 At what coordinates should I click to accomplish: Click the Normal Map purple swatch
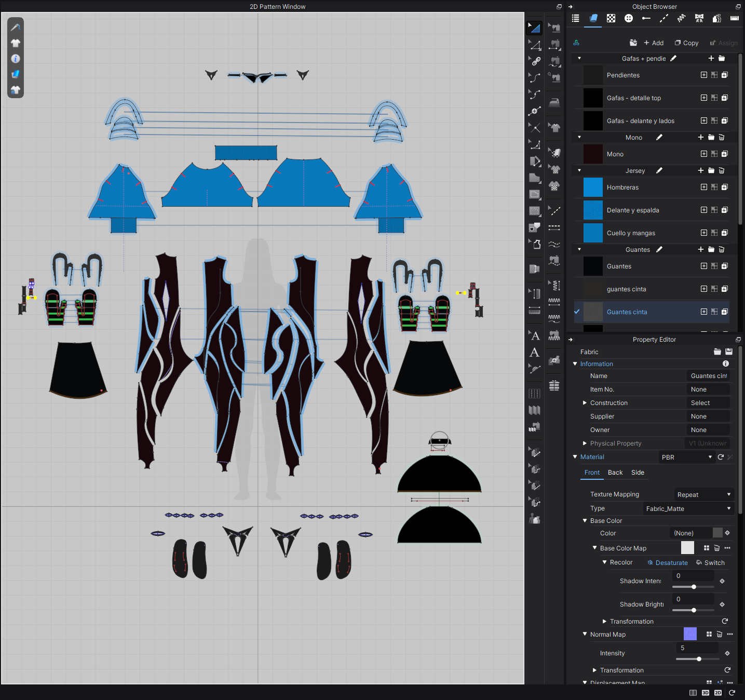coord(690,634)
